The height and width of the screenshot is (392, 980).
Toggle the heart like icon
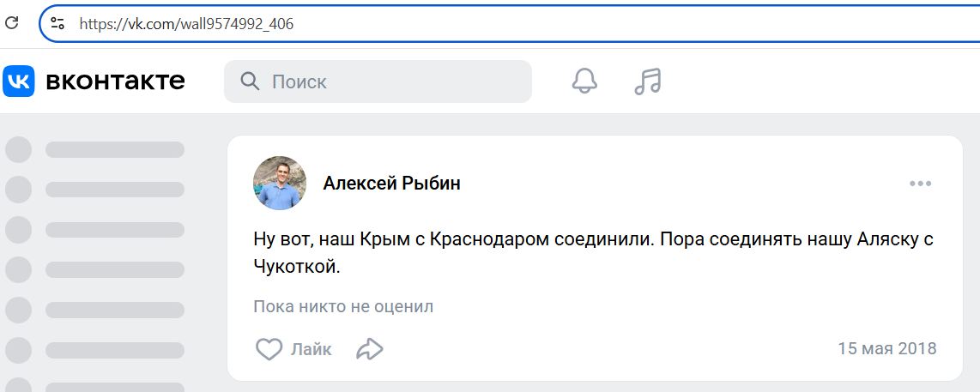click(269, 349)
